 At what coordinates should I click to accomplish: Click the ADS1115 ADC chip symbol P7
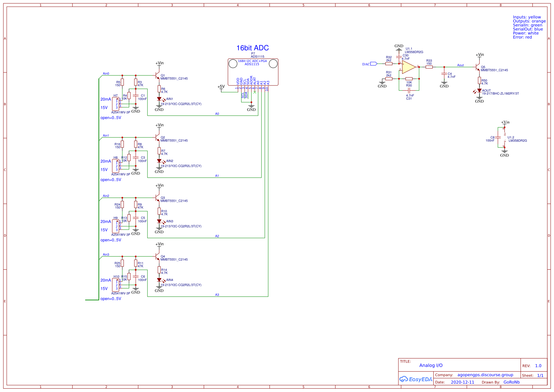click(x=253, y=71)
